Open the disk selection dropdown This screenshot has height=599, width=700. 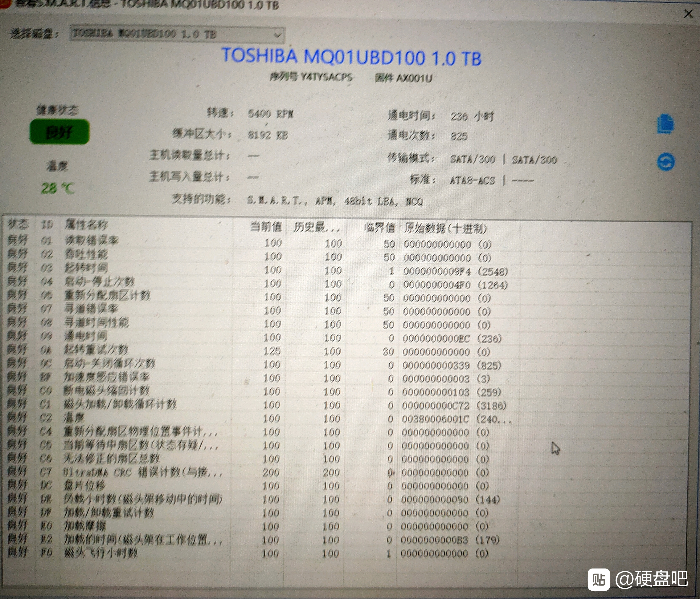click(177, 34)
